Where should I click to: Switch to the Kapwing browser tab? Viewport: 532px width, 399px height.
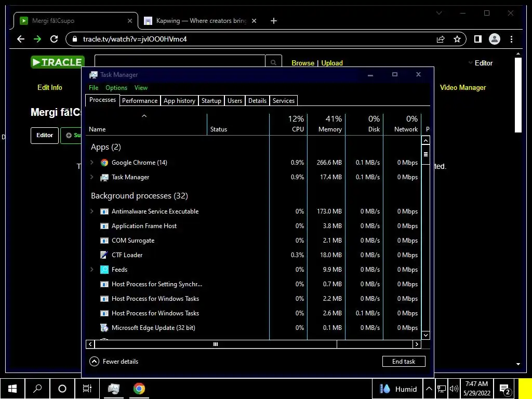(201, 21)
